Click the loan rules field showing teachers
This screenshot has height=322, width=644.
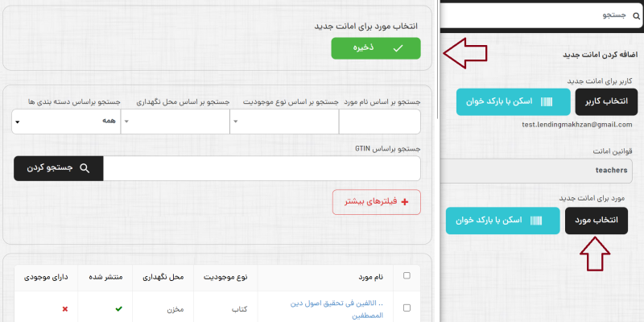[541, 171]
